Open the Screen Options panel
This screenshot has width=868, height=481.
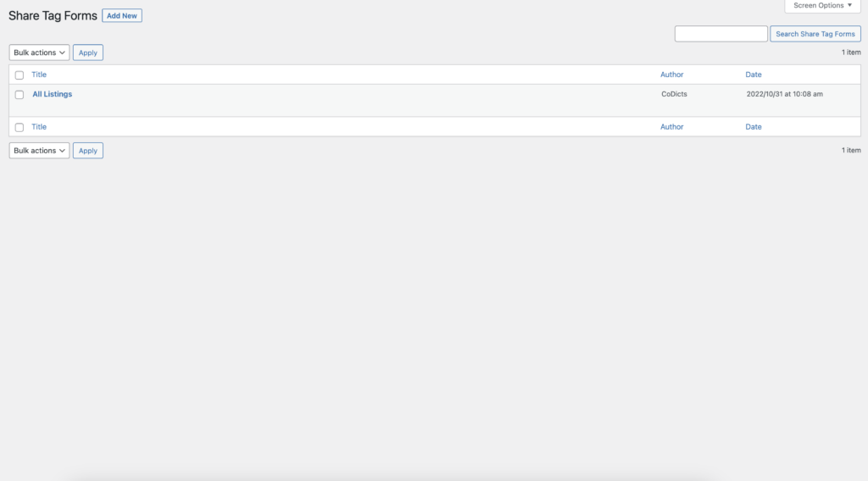pyautogui.click(x=822, y=6)
